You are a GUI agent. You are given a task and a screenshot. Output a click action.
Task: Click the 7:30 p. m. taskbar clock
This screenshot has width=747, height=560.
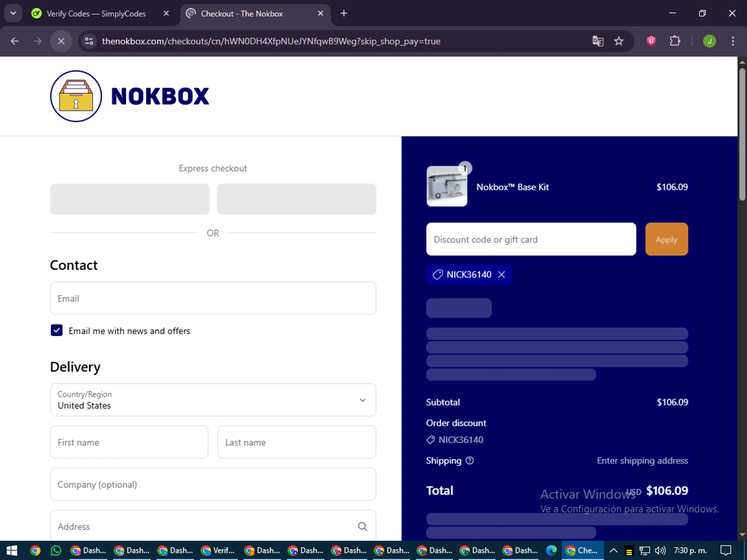pos(690,550)
